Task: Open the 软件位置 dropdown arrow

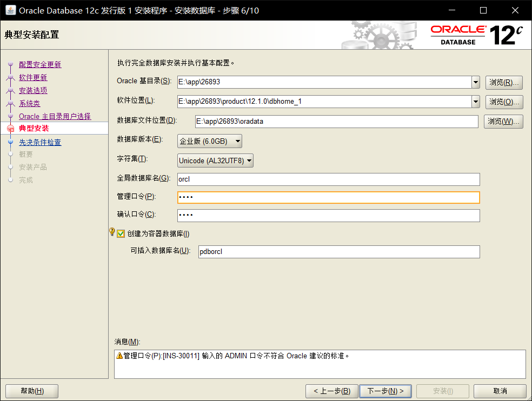Action: click(476, 102)
